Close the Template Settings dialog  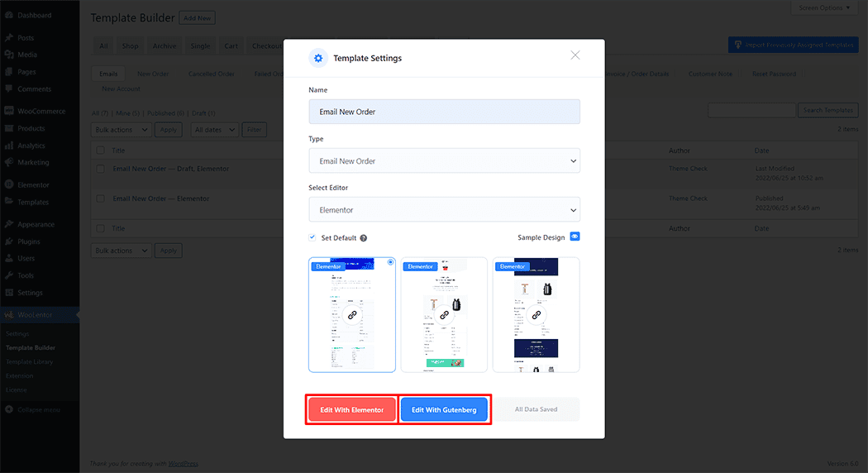tap(575, 55)
